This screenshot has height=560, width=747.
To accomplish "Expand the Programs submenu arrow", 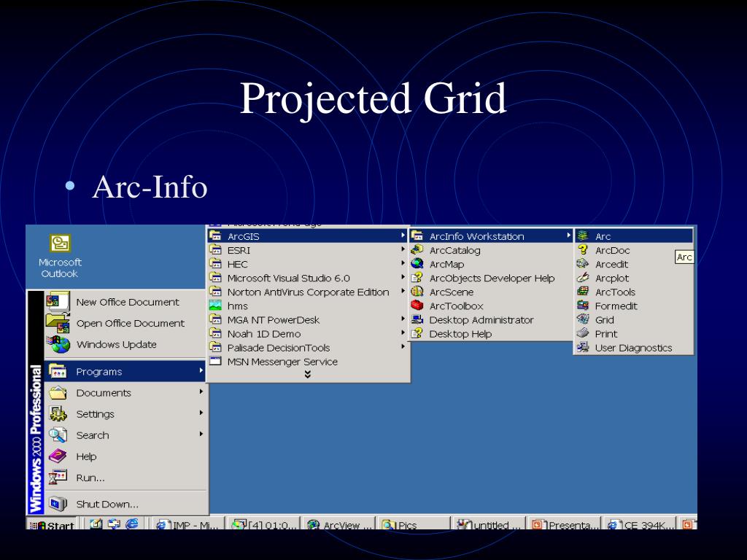I will [x=201, y=370].
